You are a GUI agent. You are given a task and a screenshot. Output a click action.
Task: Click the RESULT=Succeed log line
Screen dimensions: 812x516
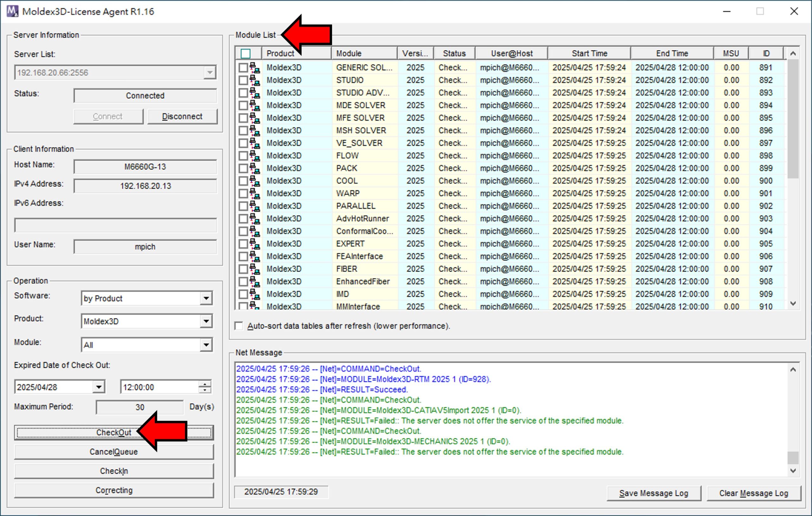322,390
